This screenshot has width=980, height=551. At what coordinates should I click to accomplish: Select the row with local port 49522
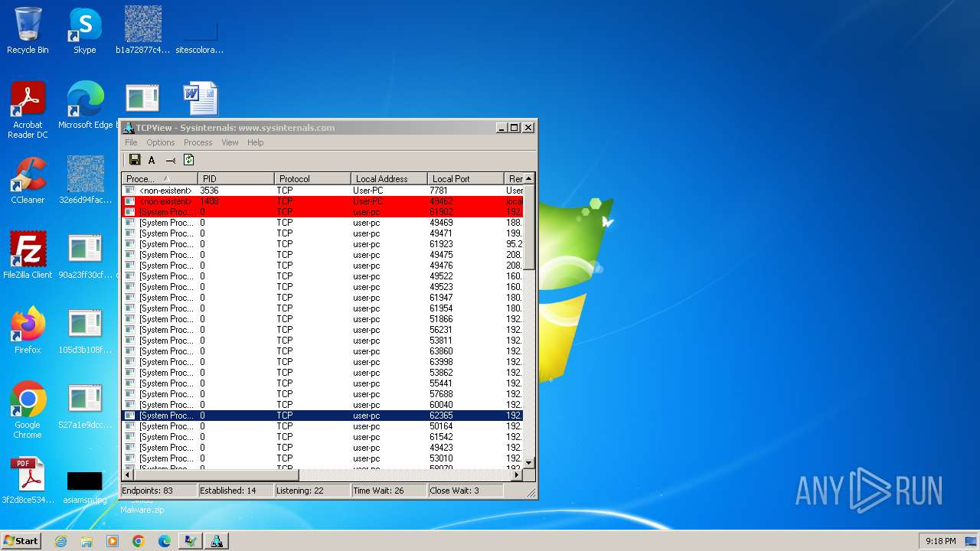click(x=322, y=276)
